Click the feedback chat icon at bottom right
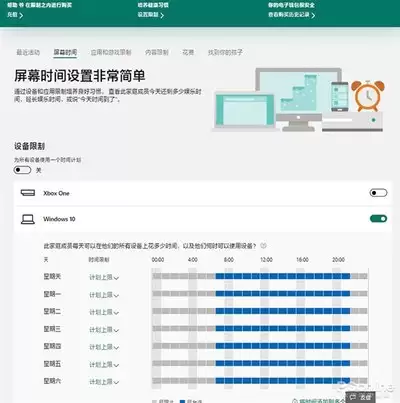Screen dimensions: 400x403 pos(353,397)
